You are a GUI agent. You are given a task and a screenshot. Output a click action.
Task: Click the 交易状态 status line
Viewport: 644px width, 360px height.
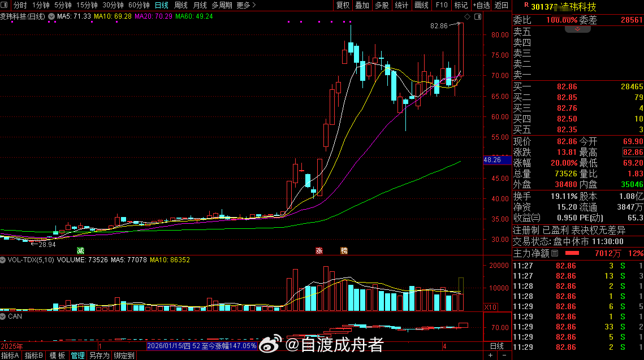(568, 242)
